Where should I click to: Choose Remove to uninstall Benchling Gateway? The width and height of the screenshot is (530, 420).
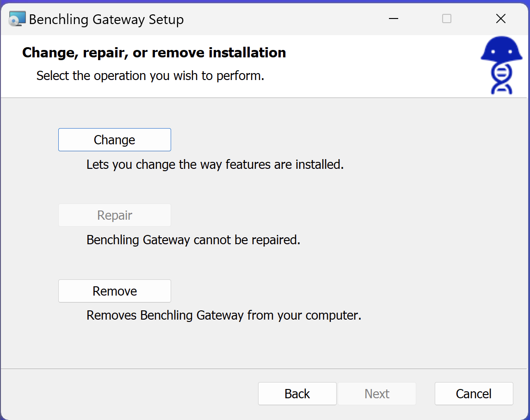(115, 291)
